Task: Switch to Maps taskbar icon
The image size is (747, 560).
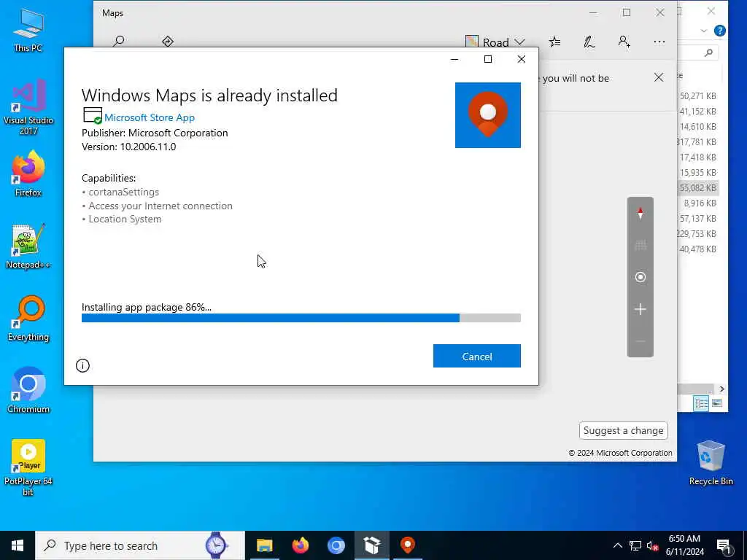Action: (407, 545)
